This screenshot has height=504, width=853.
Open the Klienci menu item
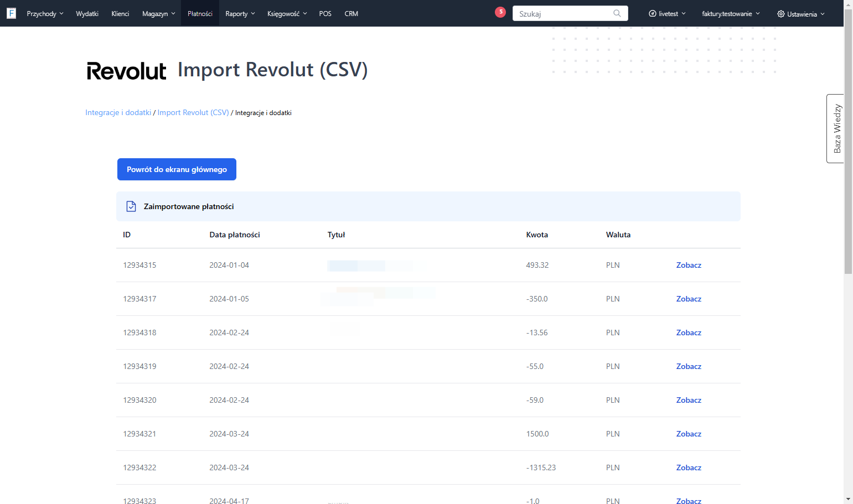[x=120, y=14]
